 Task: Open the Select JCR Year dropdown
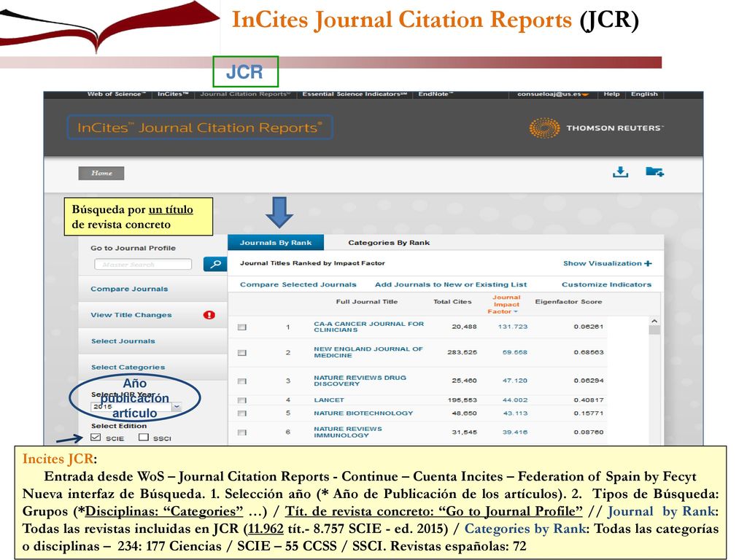pos(177,407)
